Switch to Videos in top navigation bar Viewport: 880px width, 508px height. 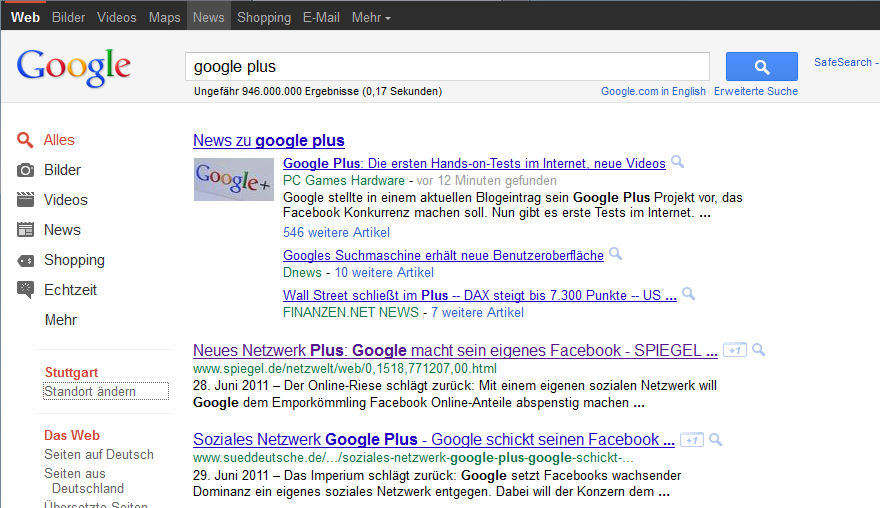click(117, 17)
